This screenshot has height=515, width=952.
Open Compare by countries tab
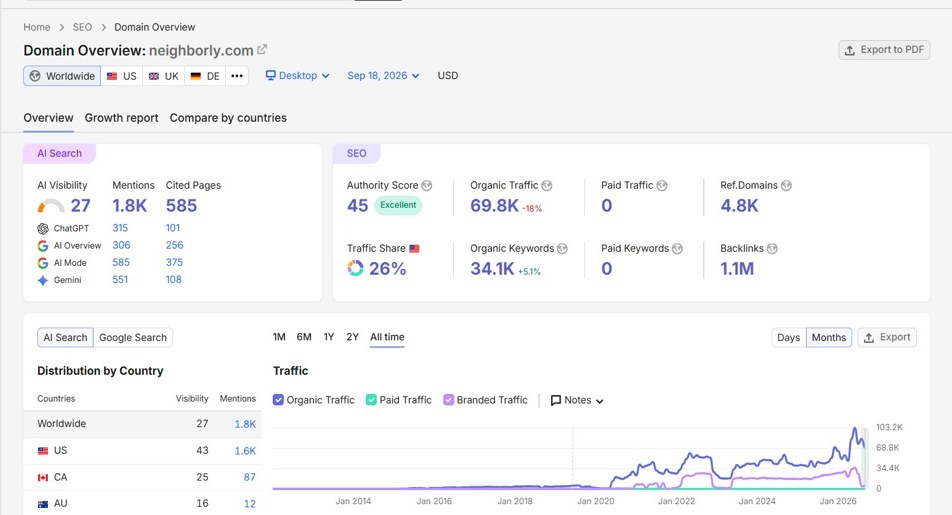pos(228,118)
